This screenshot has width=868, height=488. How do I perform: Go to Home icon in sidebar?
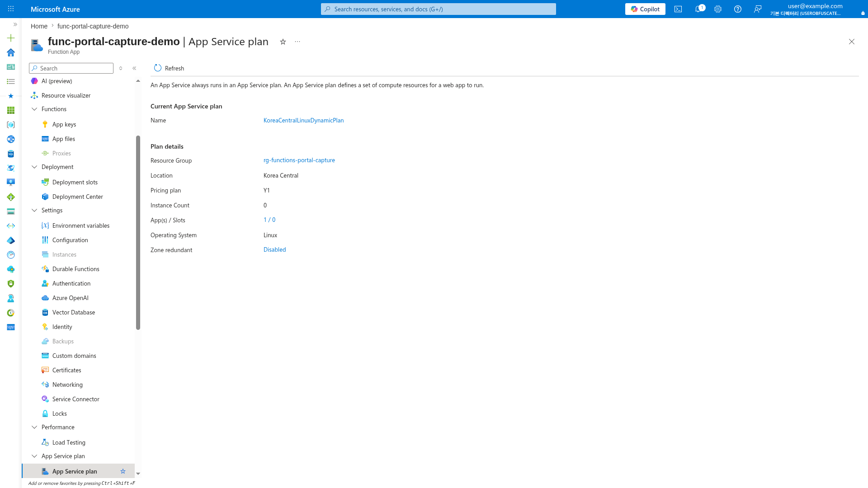(11, 52)
